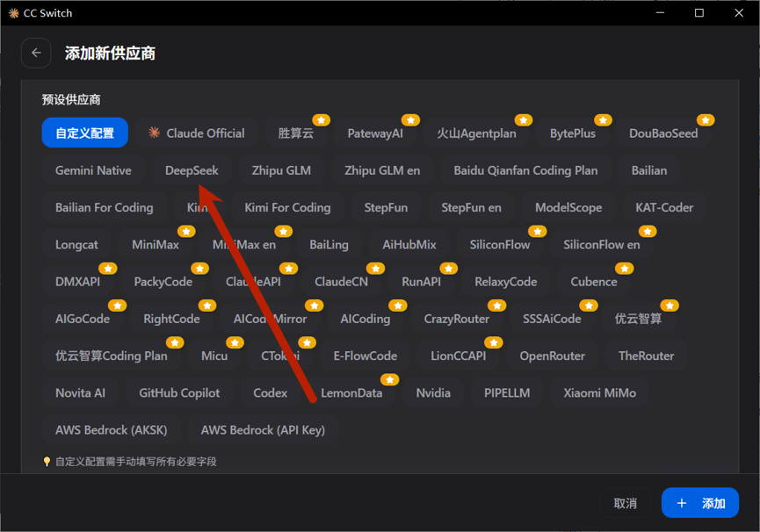Select the CrazyRouter preset
Screen dimensions: 760x532
coord(457,319)
